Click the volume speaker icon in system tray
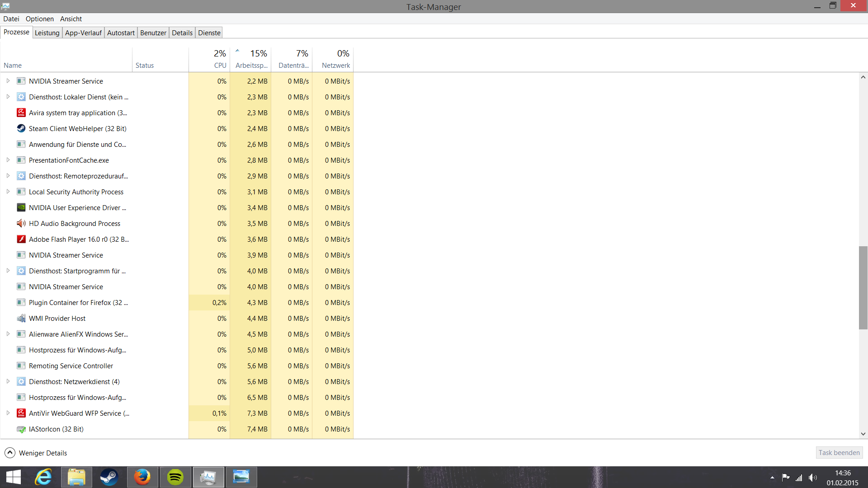The image size is (868, 488). [813, 478]
